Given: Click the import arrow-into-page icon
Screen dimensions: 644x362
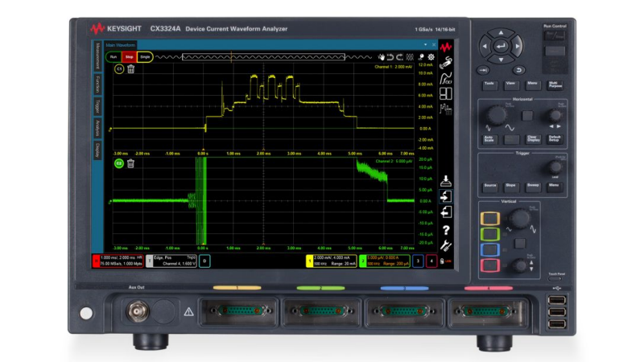Looking at the screenshot, I should pos(446,196).
